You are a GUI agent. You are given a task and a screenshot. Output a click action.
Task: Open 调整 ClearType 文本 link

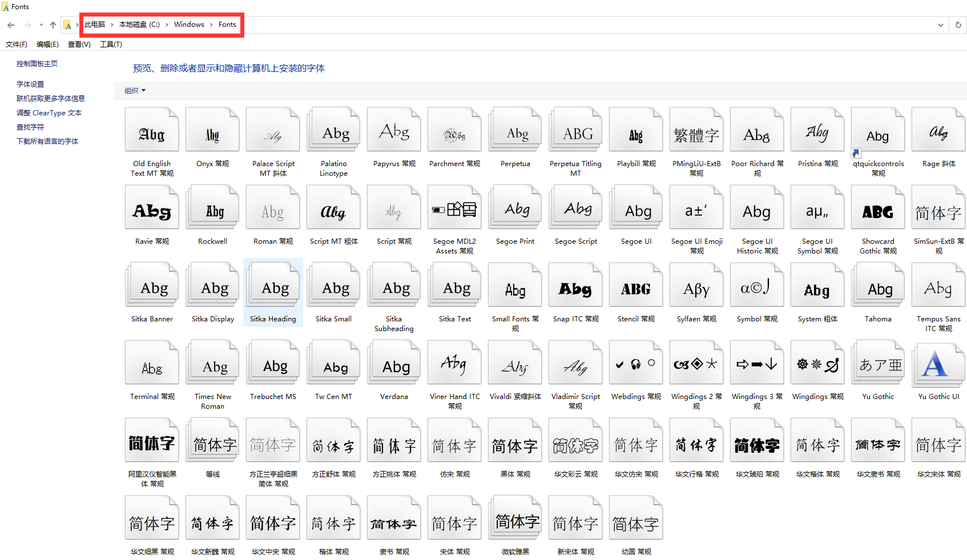[49, 112]
